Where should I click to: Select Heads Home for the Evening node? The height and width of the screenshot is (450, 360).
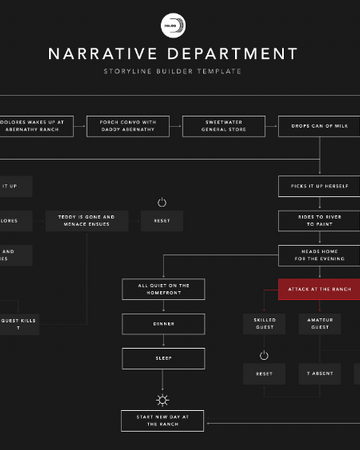tap(319, 255)
